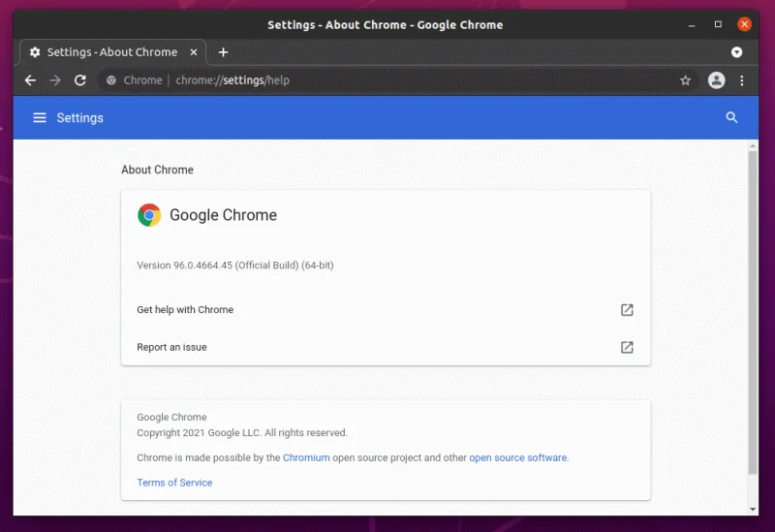Expand the tab search dropdown arrow
This screenshot has height=532, width=775.
pos(736,52)
